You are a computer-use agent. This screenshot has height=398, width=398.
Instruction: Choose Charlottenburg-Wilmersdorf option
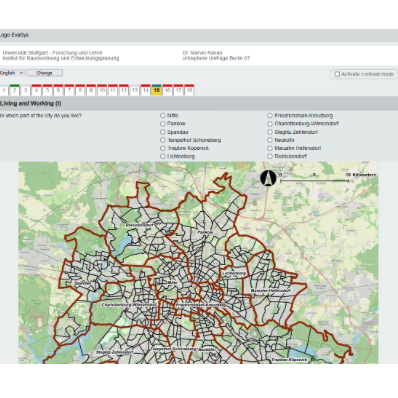[x=270, y=124]
